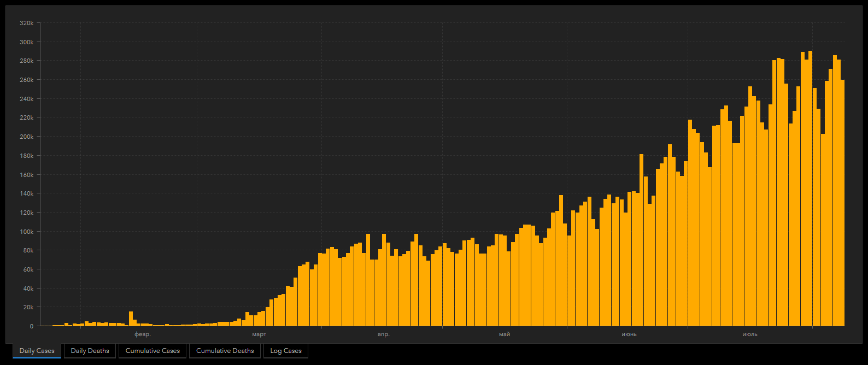868x365 pixels.
Task: Show the Cumulative Deaths tab
Action: coord(225,351)
